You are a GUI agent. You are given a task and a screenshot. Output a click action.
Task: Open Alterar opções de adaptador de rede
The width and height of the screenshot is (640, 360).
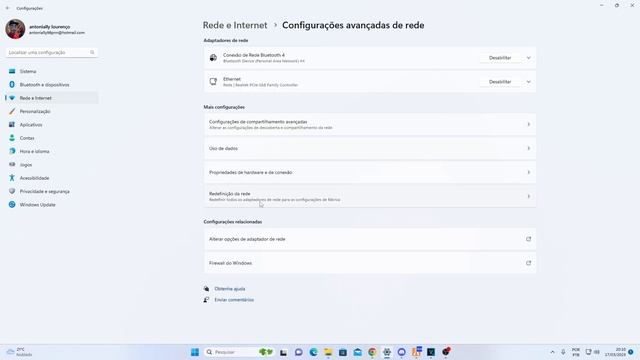tap(370, 239)
